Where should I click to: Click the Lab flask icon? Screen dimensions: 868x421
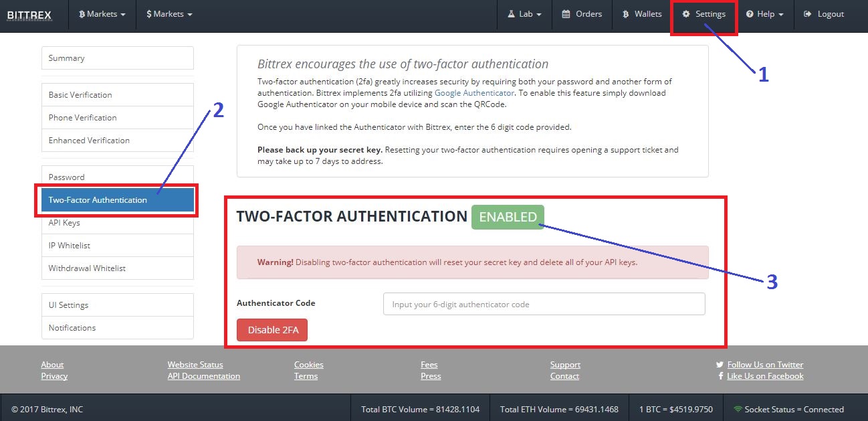511,14
